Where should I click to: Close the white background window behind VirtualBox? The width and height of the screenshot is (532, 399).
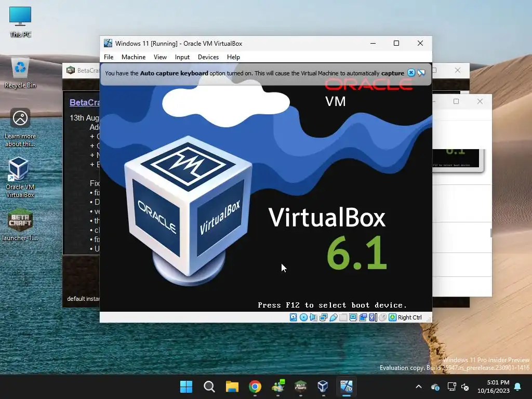pyautogui.click(x=480, y=101)
